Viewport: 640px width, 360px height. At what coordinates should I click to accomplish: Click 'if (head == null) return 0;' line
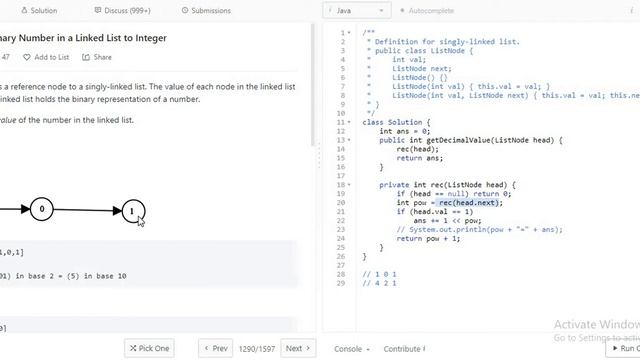pos(454,194)
